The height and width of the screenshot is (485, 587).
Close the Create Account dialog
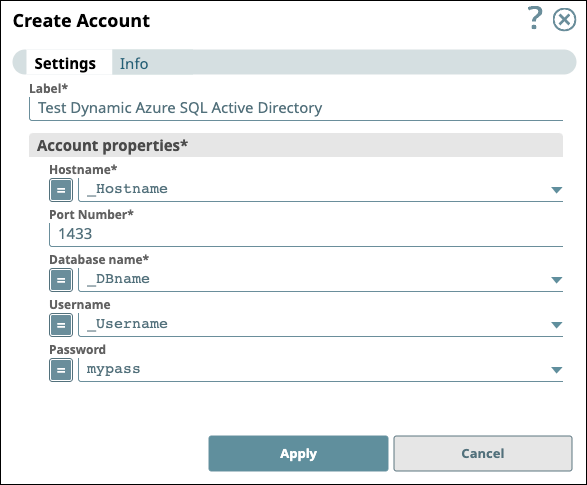(564, 19)
